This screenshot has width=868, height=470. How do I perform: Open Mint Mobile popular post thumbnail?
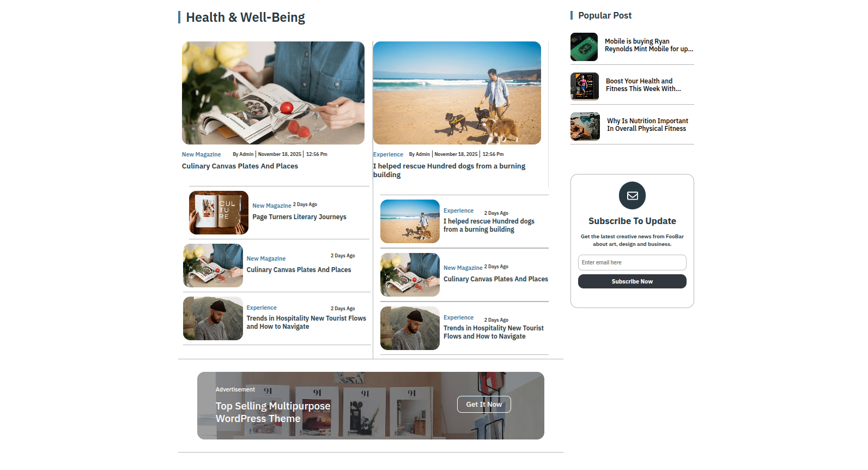[584, 47]
